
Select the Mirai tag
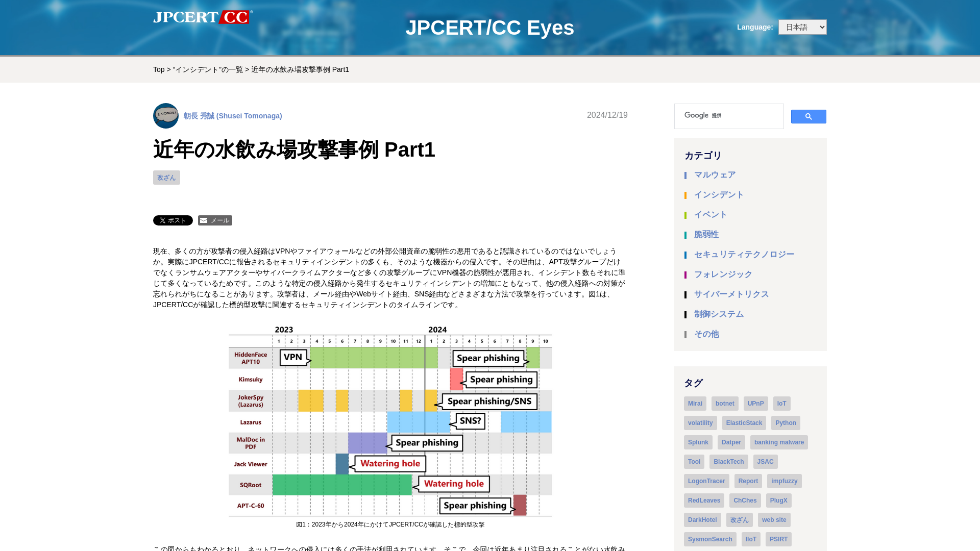pyautogui.click(x=695, y=404)
